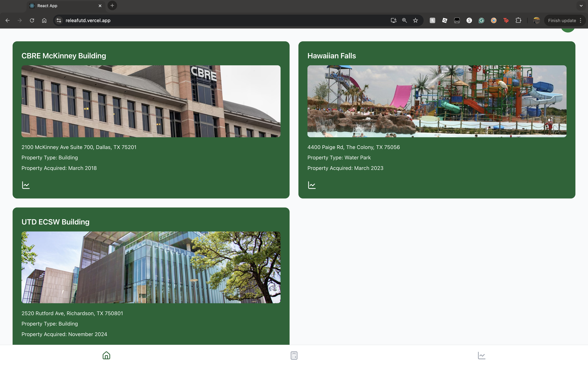Open the chart tab in bottom navigation
This screenshot has height=366, width=588.
(x=481, y=355)
